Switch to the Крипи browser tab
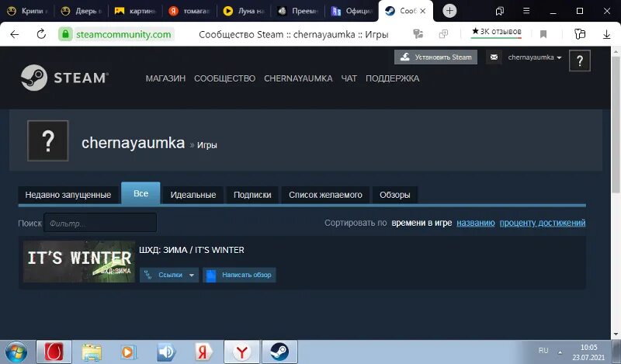This screenshot has width=621, height=364. point(27,11)
